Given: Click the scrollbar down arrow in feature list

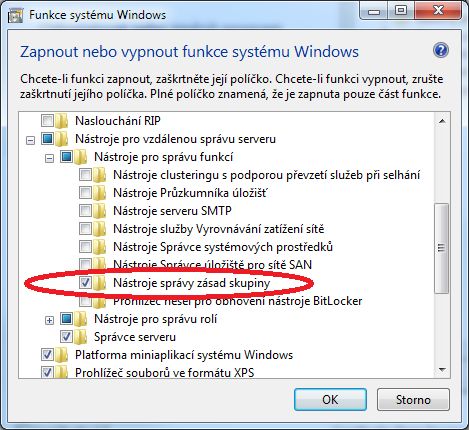Looking at the screenshot, I should point(442,369).
